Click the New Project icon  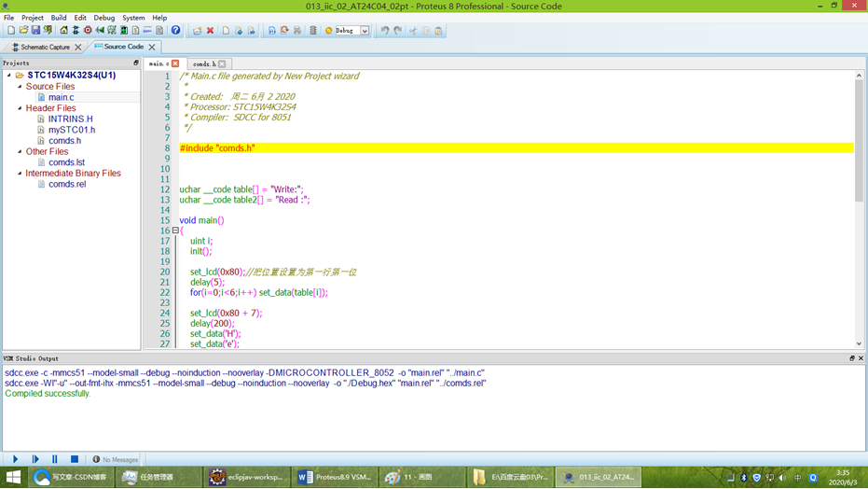tap(11, 31)
